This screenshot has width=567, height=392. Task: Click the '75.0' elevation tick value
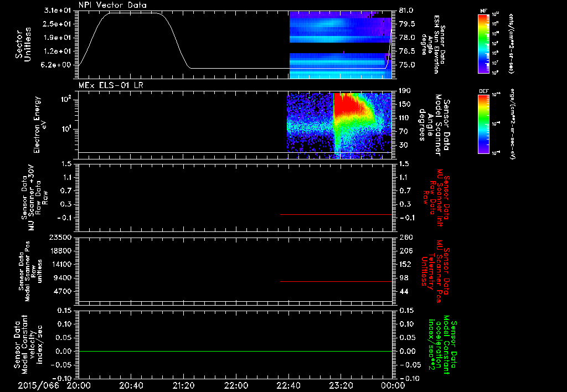click(x=407, y=65)
